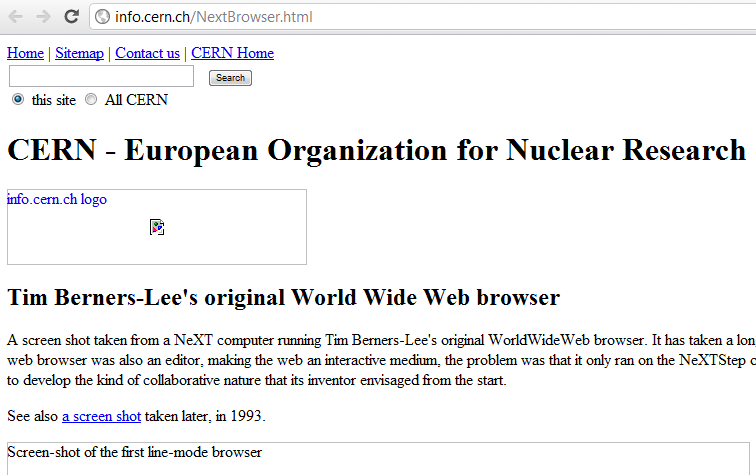Click the 'CERN - European Organization' main heading
756x475 pixels.
[x=376, y=150]
